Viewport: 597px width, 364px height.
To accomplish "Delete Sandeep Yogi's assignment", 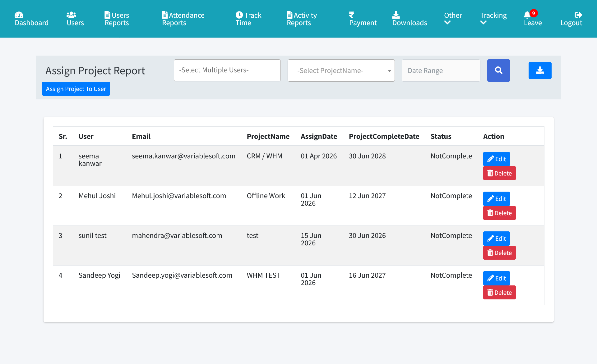I will point(499,293).
